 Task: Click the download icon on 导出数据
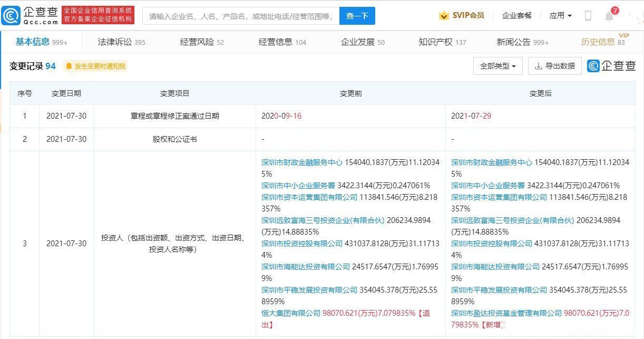tap(539, 66)
